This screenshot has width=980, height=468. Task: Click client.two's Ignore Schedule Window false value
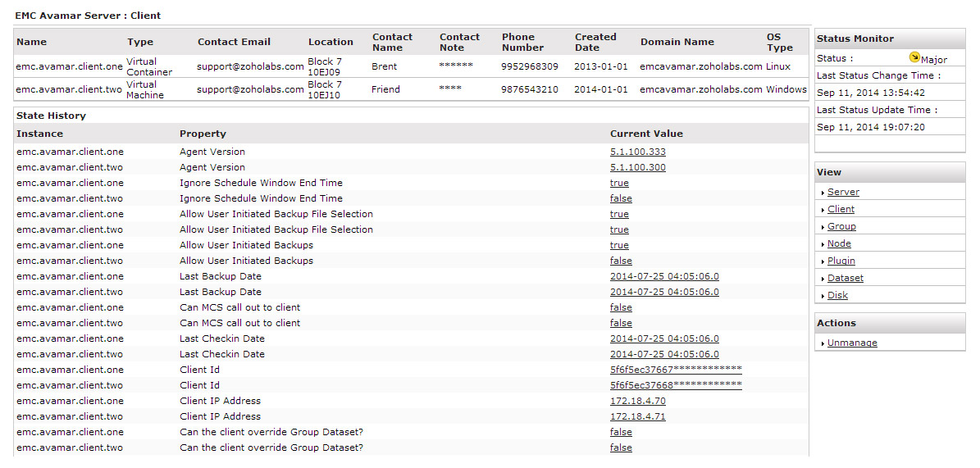coord(621,198)
